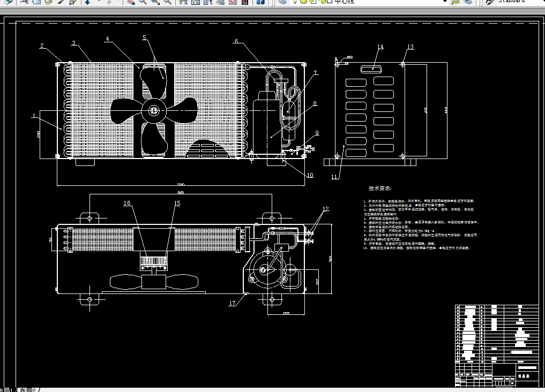This screenshot has height=392, width=545.
Task: Select part label 17 in top view
Action: (x=232, y=303)
